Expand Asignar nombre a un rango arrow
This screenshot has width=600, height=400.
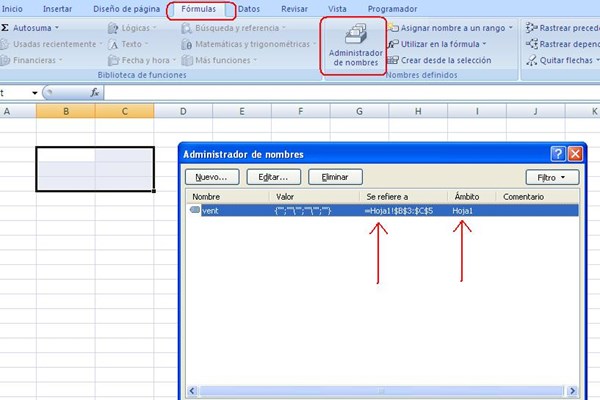click(x=511, y=28)
